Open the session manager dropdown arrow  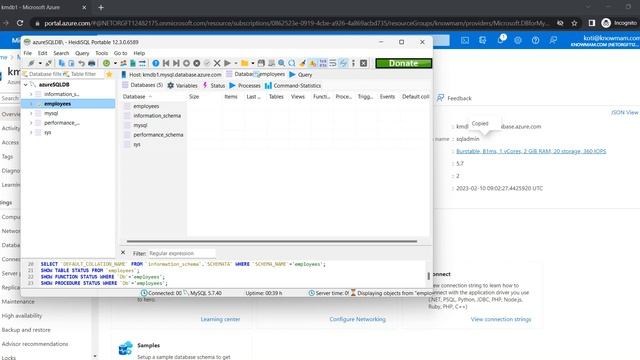pos(40,63)
